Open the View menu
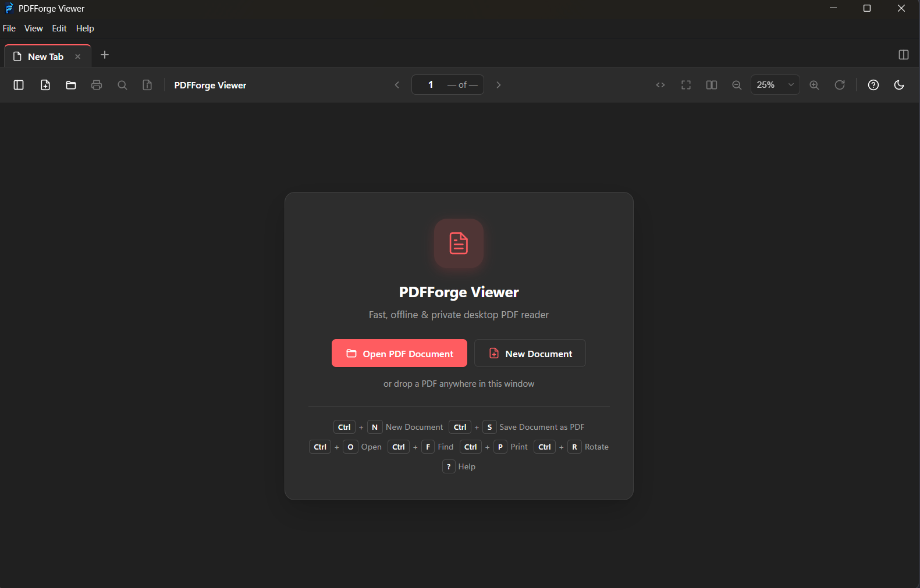Screen dimensions: 920x588 (34, 28)
